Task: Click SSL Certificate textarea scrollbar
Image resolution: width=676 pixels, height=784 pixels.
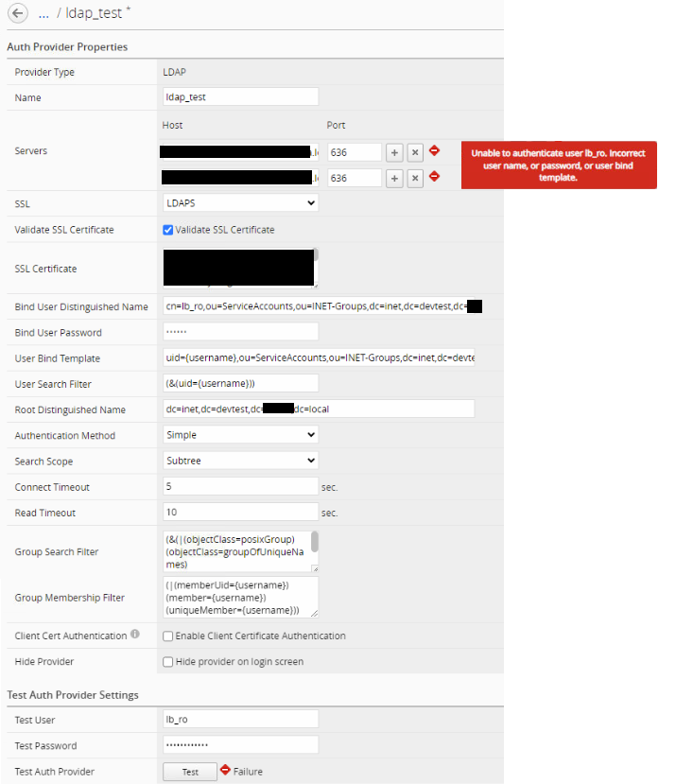Action: point(316,254)
